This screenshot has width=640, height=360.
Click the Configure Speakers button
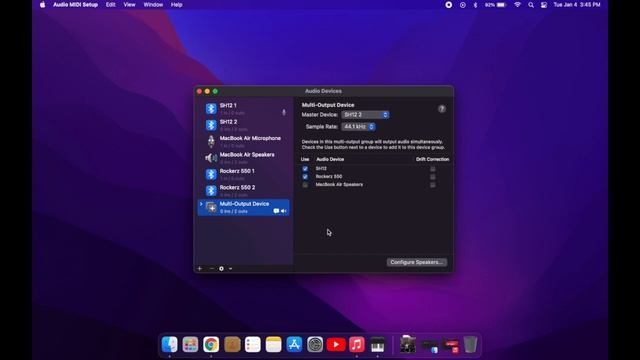click(x=416, y=262)
